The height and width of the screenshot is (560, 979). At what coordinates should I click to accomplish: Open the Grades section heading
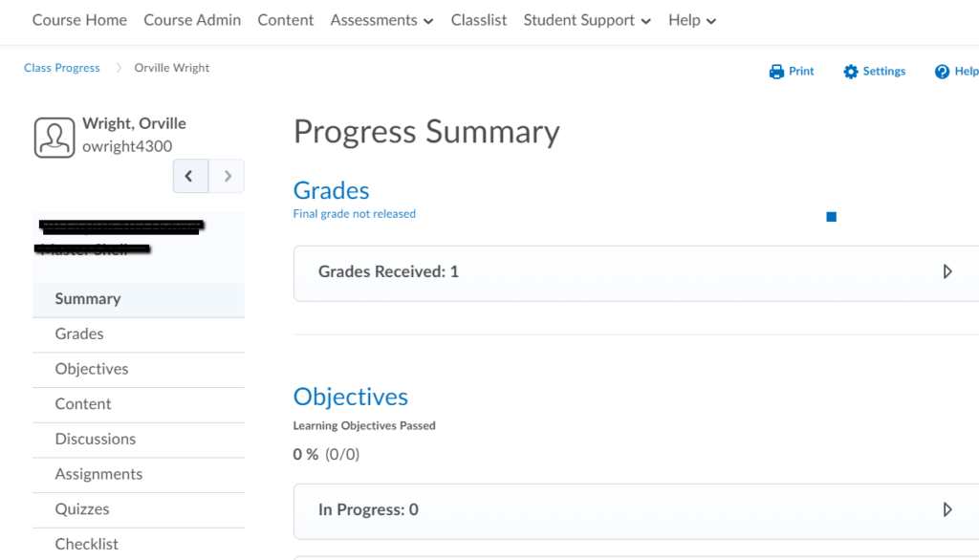331,190
